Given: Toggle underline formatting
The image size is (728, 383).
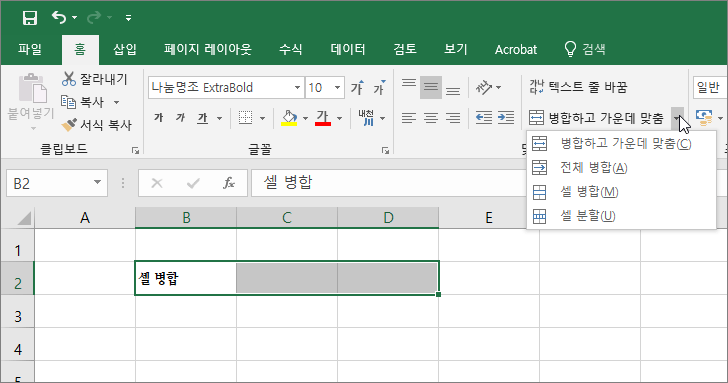Looking at the screenshot, I should pyautogui.click(x=202, y=118).
